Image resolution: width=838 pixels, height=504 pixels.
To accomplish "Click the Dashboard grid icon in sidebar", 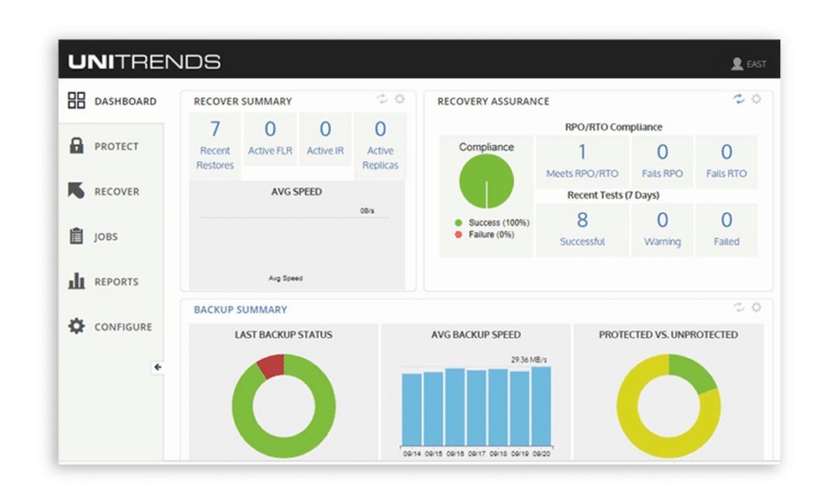I will coord(76,101).
